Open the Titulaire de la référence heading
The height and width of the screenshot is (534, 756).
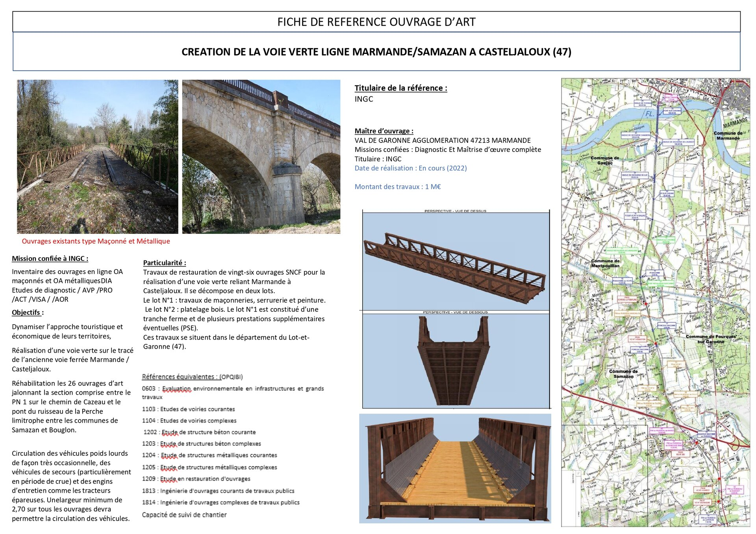pos(400,88)
